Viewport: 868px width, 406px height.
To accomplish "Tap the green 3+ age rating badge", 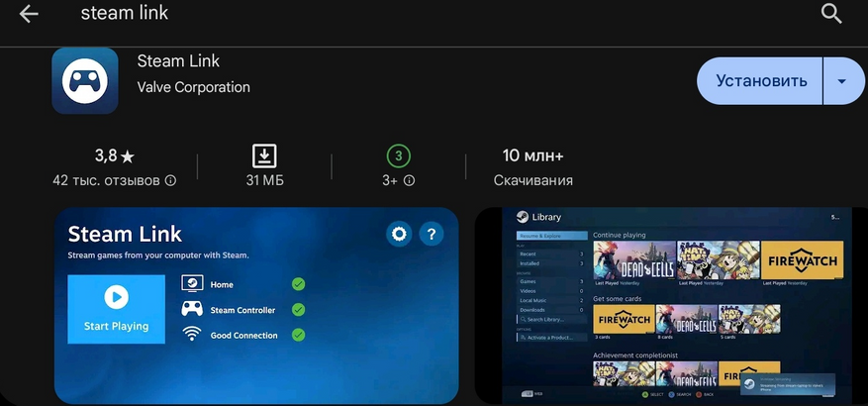I will point(399,156).
